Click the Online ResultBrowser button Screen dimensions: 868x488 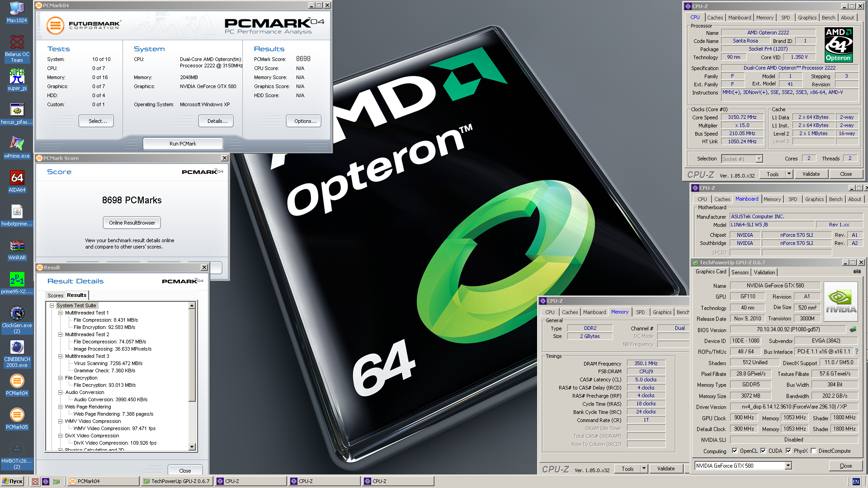(132, 223)
